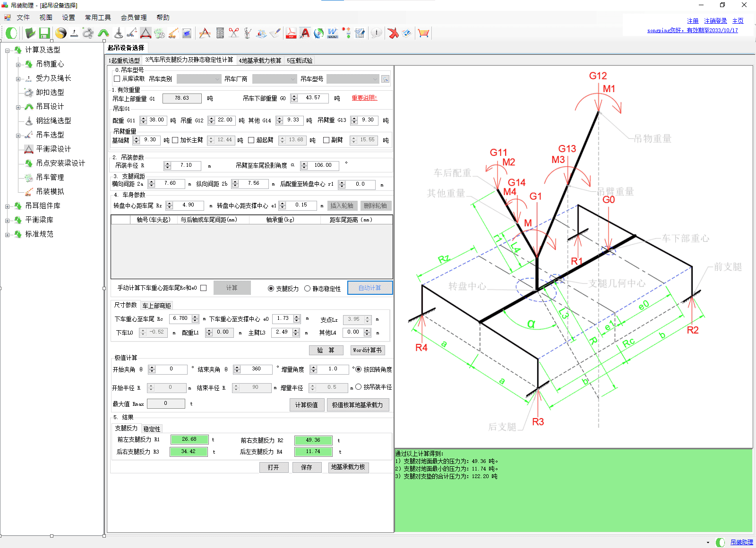Expand the 吊耳组件库 tree node

[8, 206]
